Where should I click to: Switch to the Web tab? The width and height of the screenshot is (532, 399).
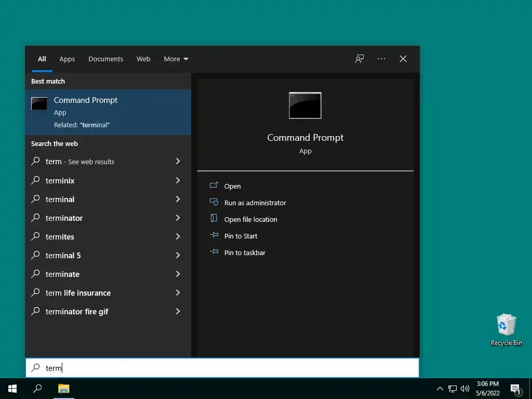click(143, 59)
